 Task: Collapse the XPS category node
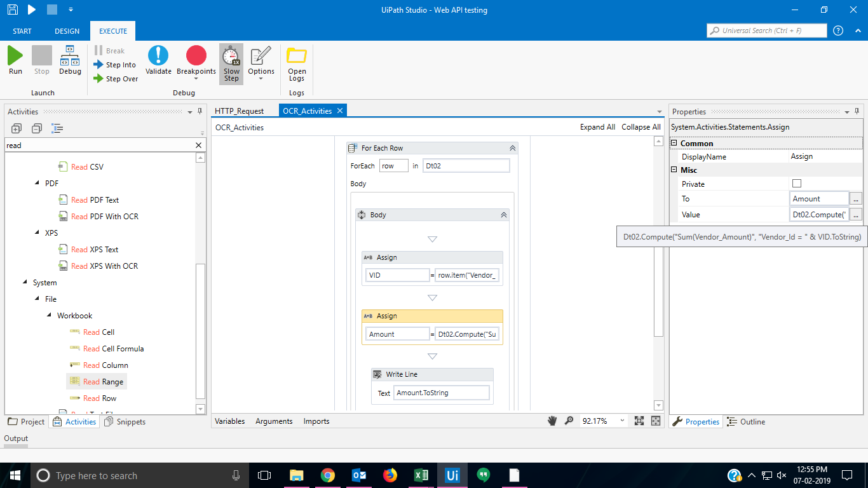[x=36, y=233]
